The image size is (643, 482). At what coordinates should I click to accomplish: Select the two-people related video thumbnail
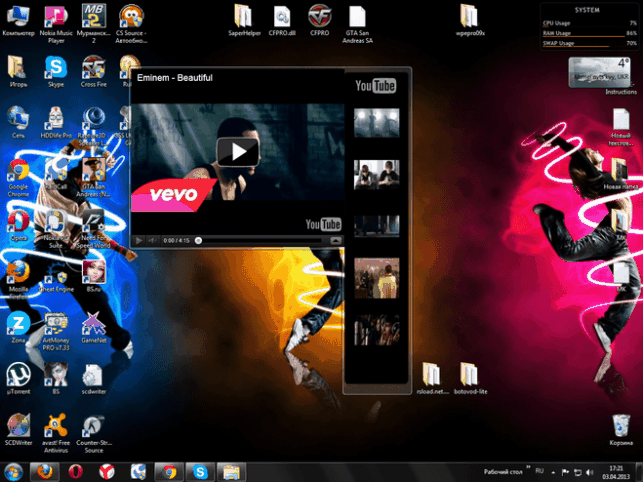click(376, 175)
